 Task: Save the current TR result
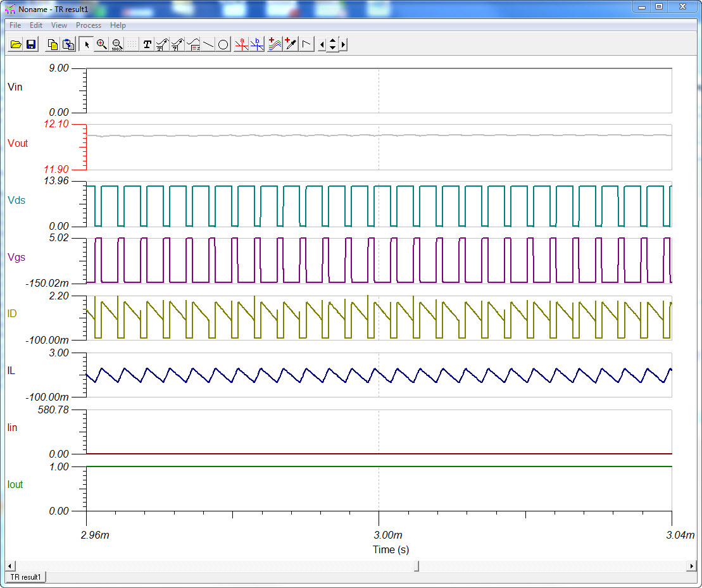point(31,44)
